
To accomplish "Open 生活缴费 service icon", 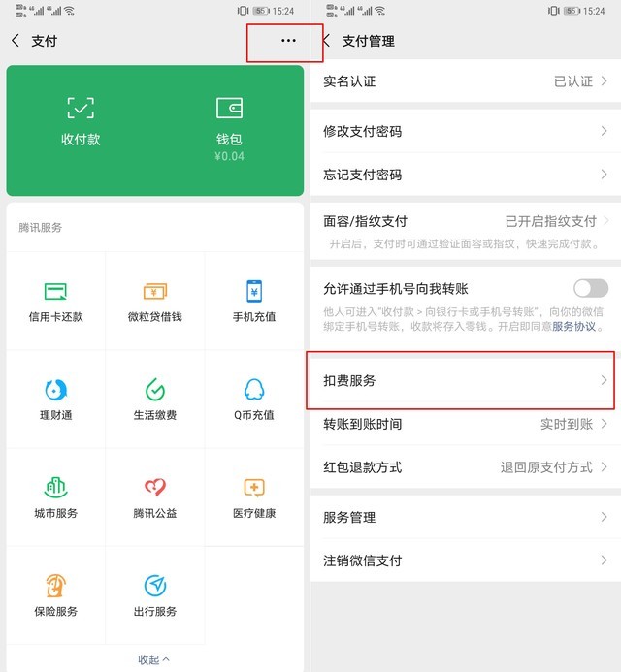I will (x=155, y=390).
